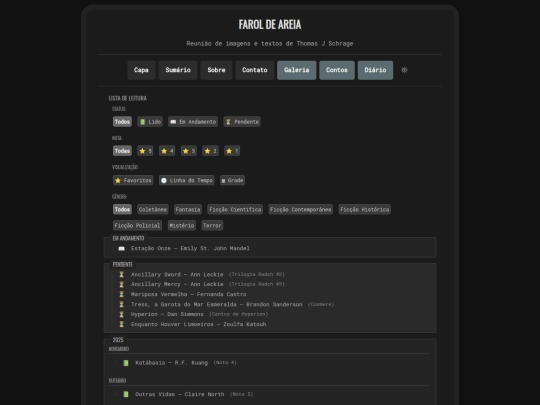Click the hourglass icon beside Ancillary Sword

click(122, 274)
